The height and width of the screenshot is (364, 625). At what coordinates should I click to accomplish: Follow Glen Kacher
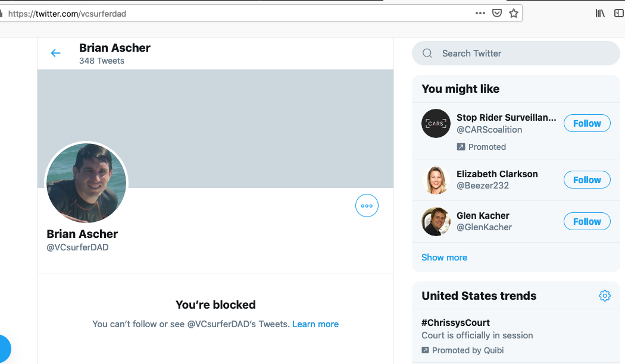pos(587,221)
